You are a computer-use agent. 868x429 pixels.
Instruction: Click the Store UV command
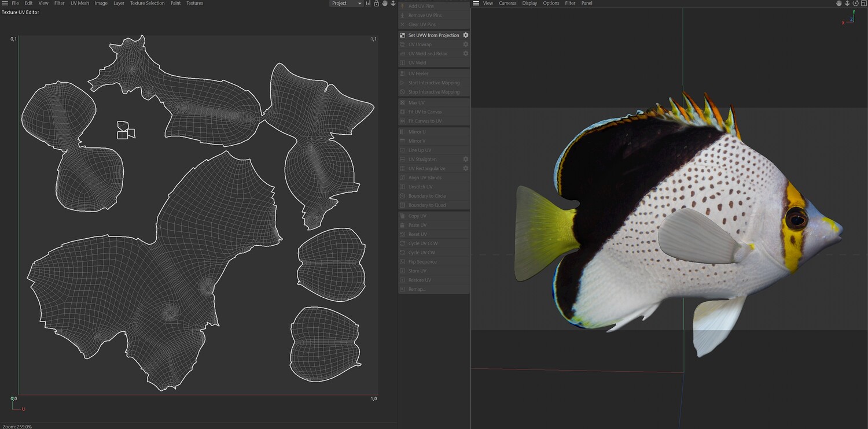pos(434,271)
